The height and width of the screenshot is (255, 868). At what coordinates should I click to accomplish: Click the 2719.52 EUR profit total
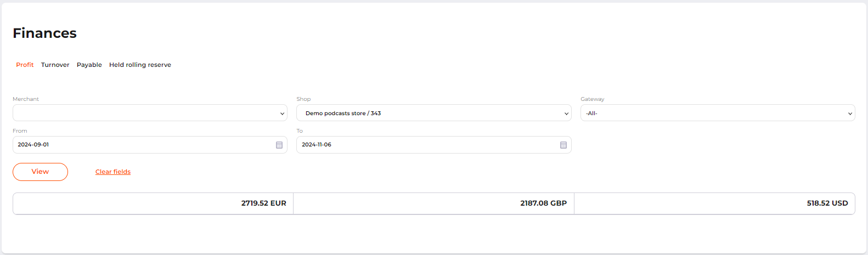pyautogui.click(x=263, y=203)
